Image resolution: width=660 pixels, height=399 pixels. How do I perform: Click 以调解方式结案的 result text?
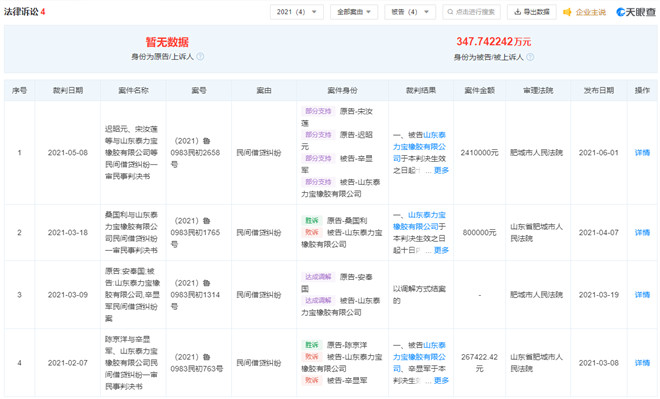tap(419, 295)
